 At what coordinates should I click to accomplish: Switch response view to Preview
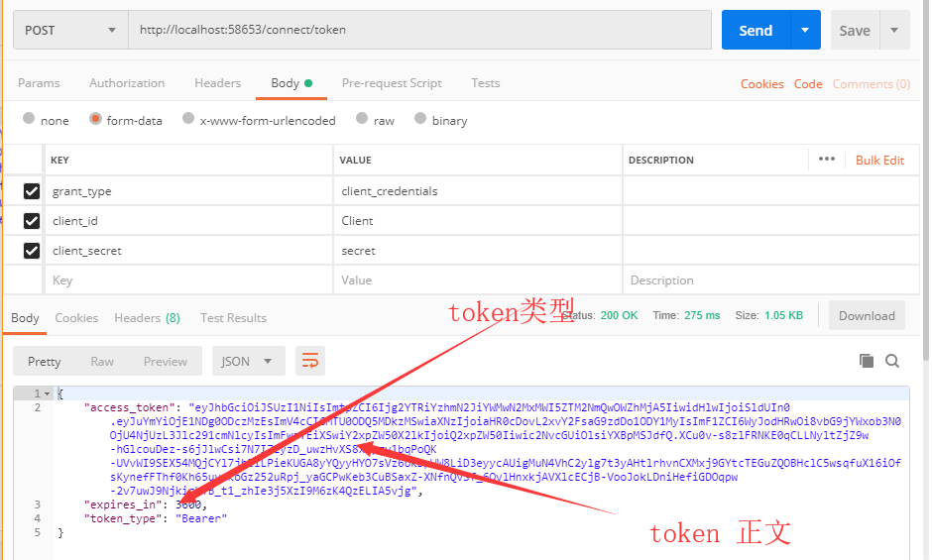click(x=166, y=362)
